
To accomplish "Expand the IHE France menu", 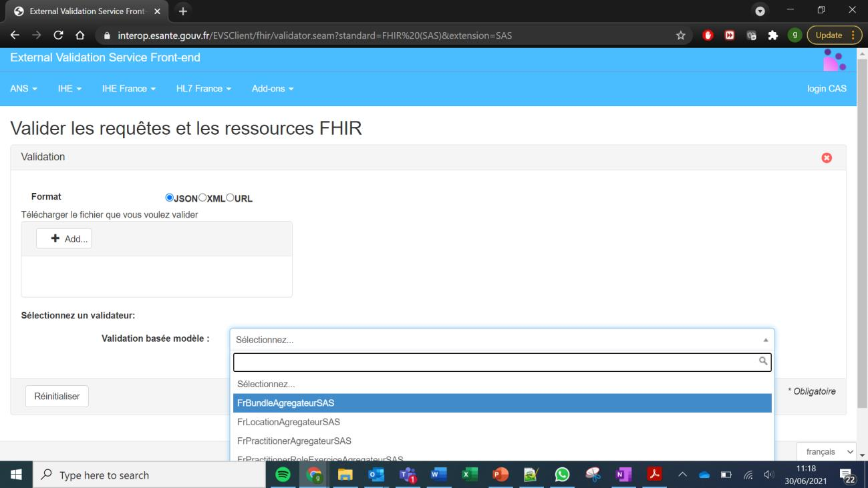I will [128, 89].
